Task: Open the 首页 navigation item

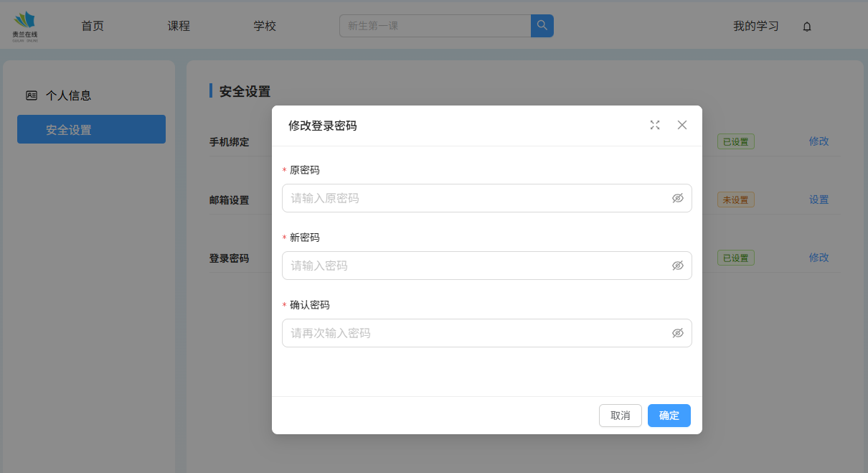Action: tap(93, 26)
